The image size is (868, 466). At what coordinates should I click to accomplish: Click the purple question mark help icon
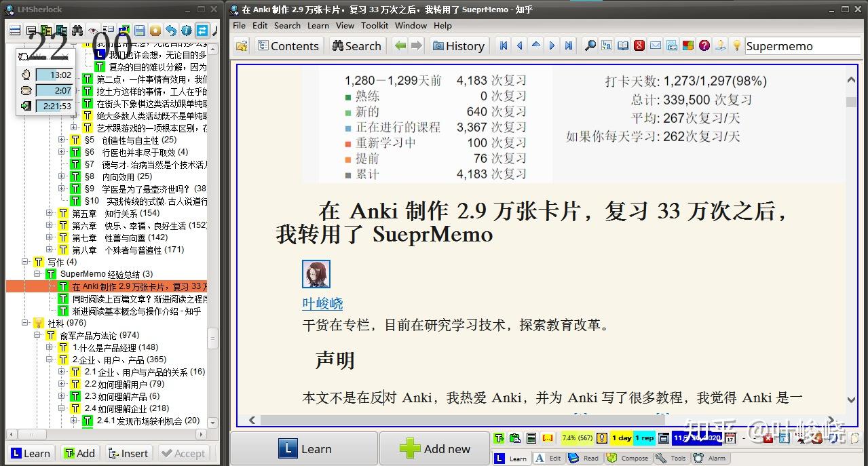point(704,45)
